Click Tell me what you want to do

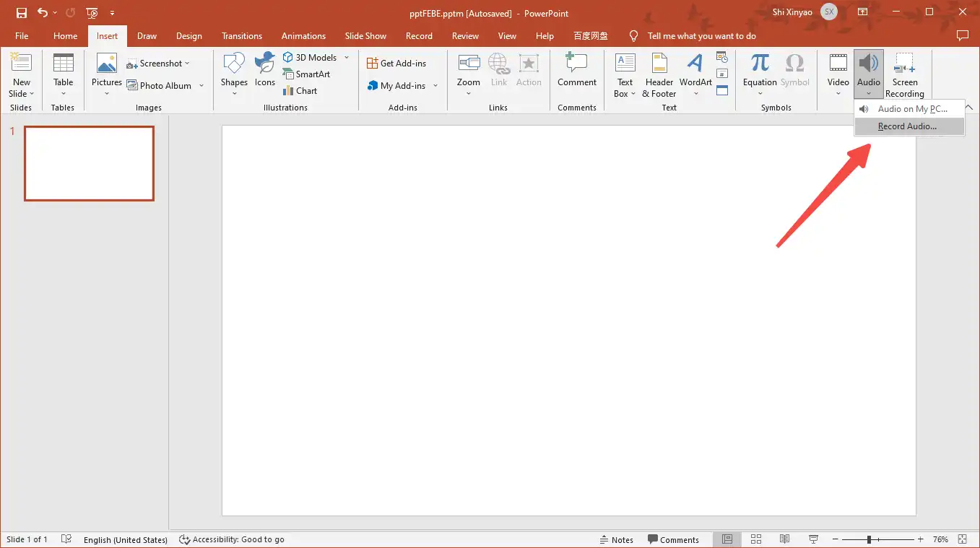coord(701,36)
